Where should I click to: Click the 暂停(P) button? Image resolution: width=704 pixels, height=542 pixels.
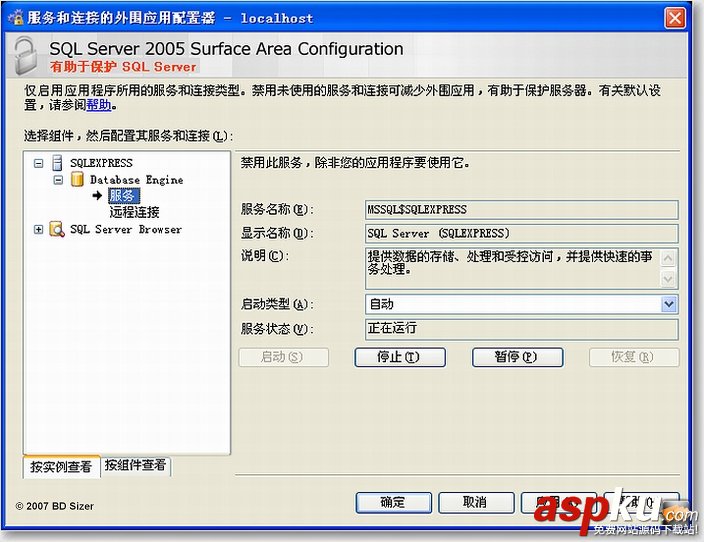tap(517, 357)
